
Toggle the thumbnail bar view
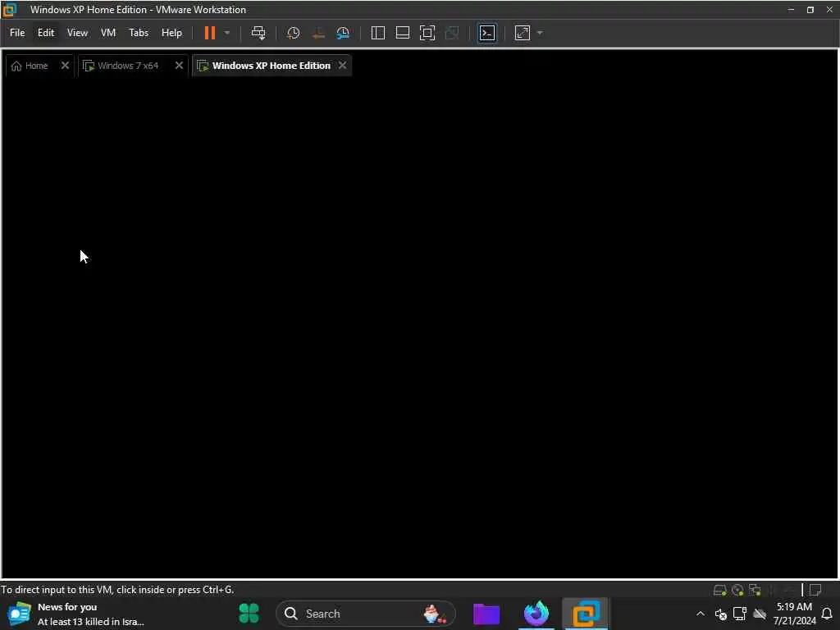click(x=402, y=33)
